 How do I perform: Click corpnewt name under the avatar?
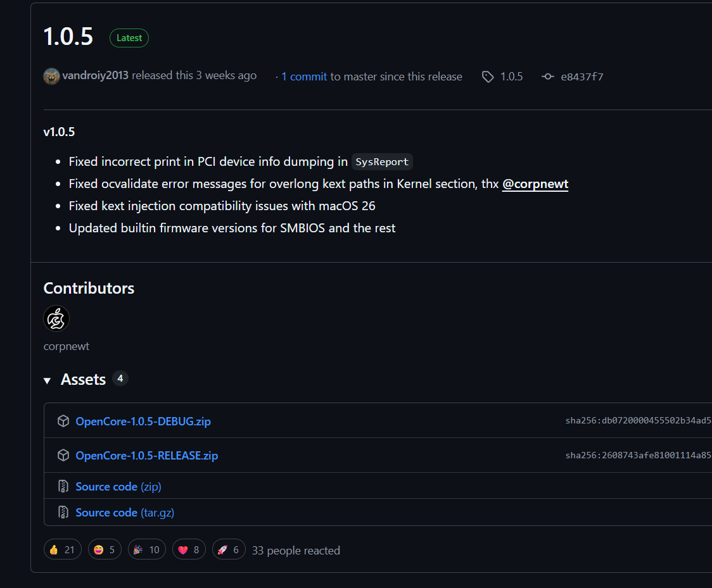tap(67, 346)
